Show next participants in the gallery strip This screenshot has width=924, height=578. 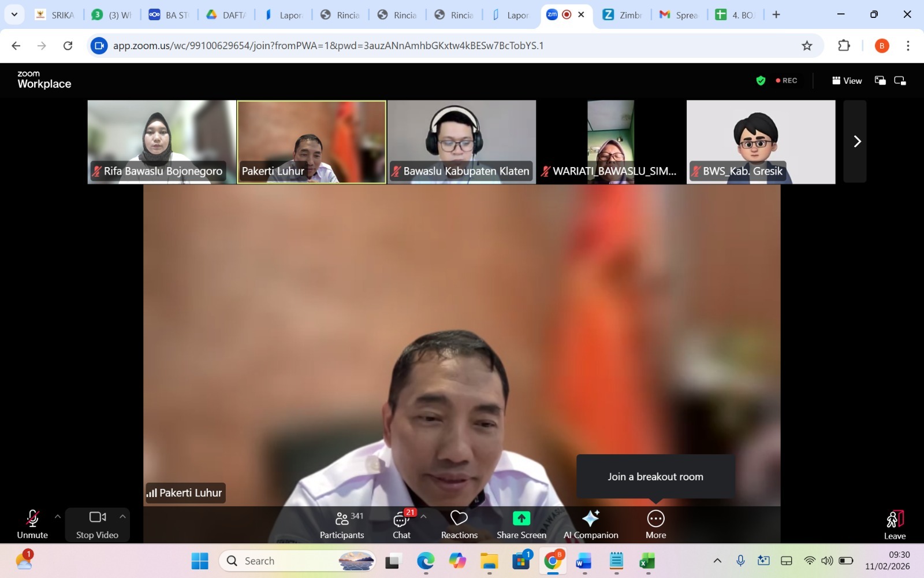856,142
